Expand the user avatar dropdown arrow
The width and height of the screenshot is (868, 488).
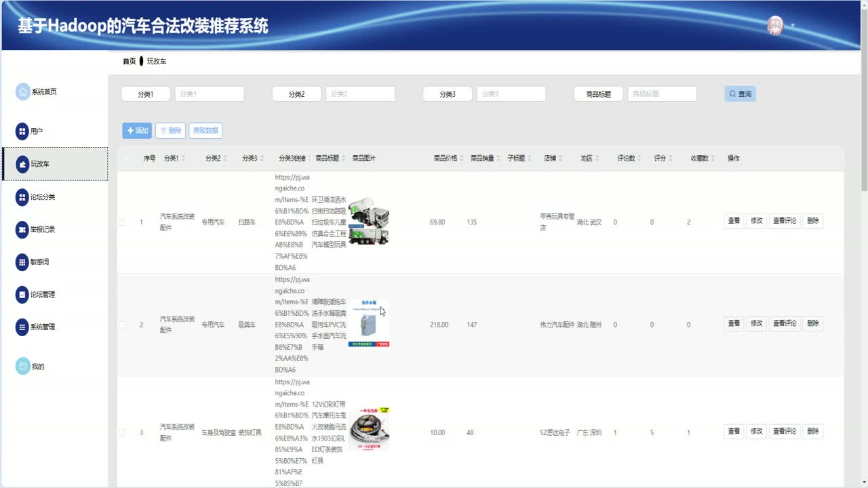[793, 26]
